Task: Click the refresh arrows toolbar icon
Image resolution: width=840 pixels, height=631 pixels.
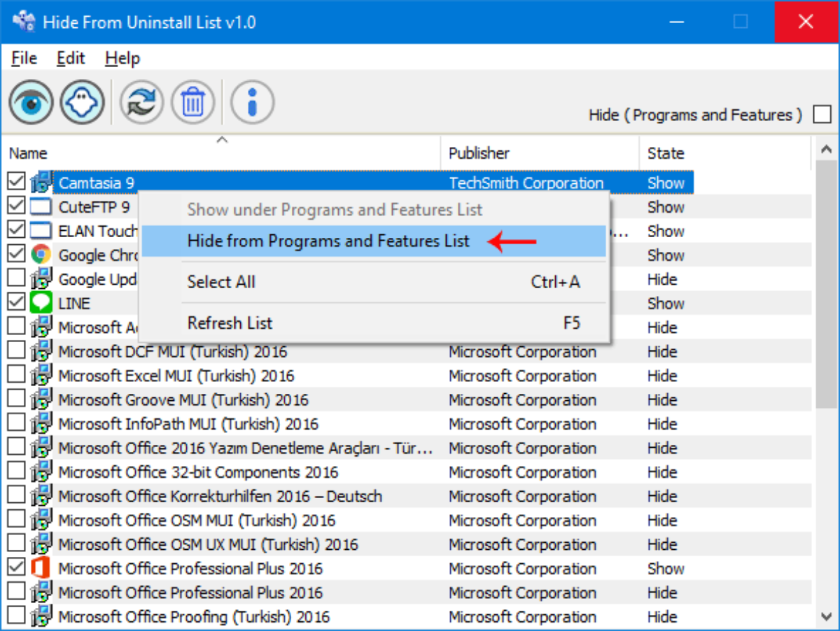Action: pyautogui.click(x=141, y=104)
